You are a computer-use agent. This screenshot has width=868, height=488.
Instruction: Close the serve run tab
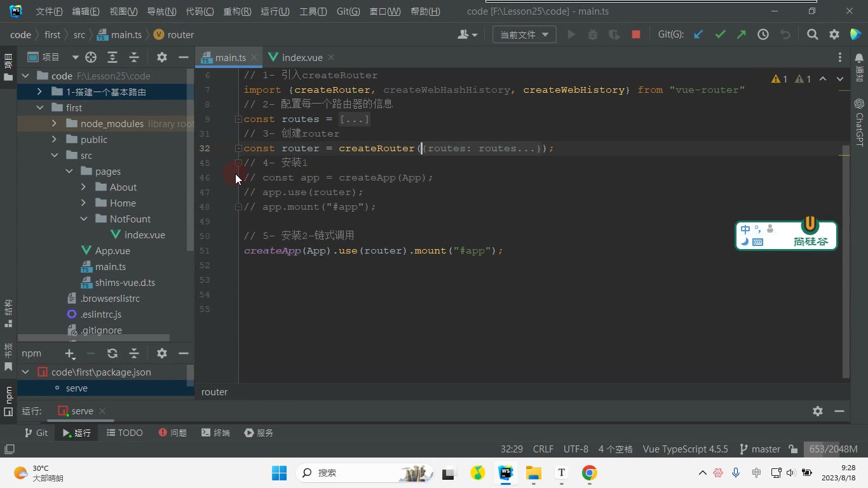click(x=102, y=411)
